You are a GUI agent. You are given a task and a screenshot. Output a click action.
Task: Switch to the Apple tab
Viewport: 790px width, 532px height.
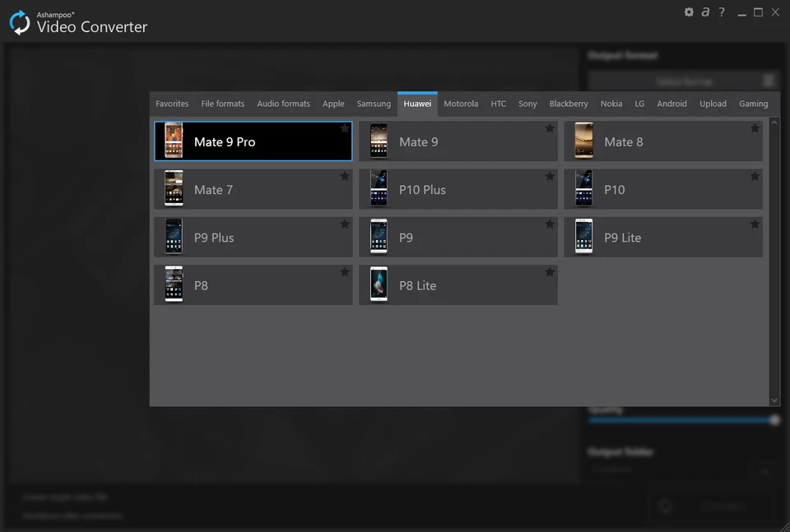click(x=333, y=104)
